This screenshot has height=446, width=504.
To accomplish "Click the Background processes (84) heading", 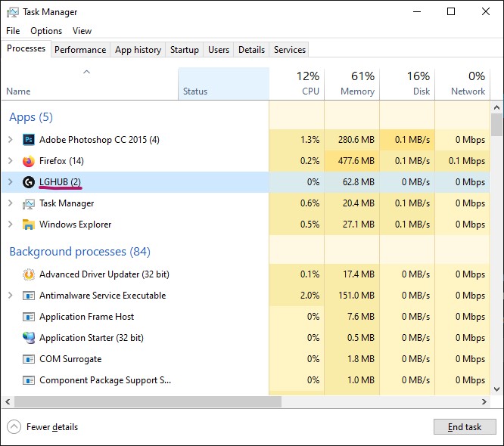I will (x=79, y=252).
